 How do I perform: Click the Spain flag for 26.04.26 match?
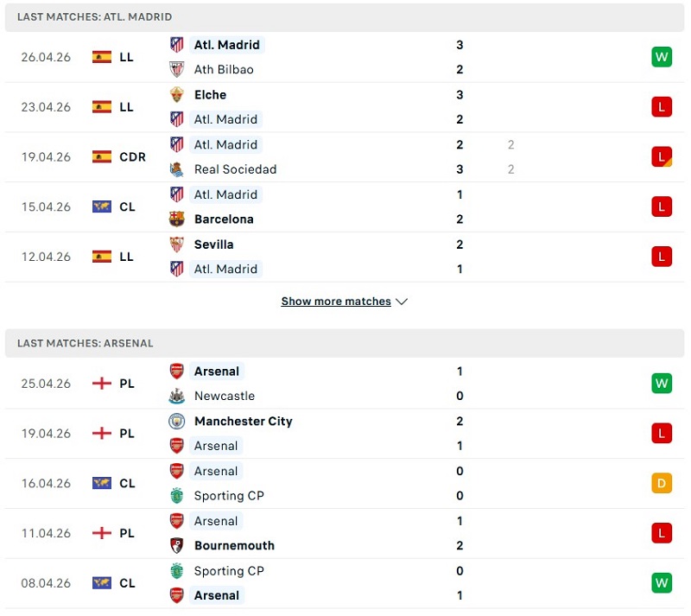click(102, 57)
